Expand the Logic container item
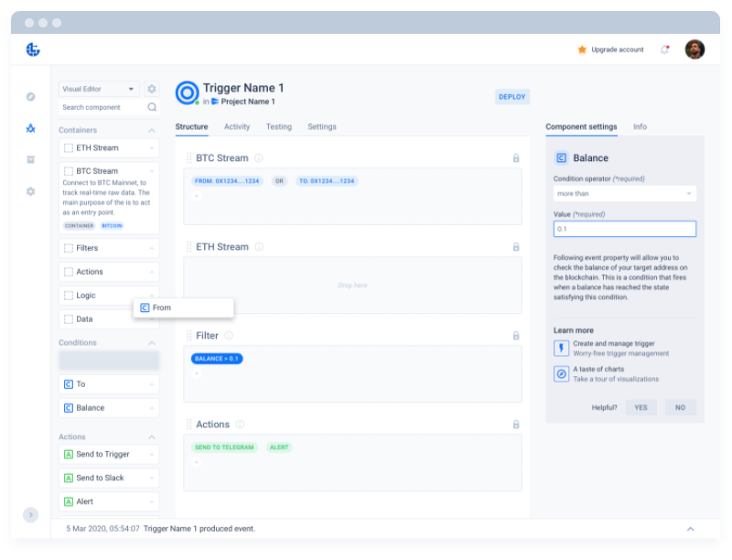The image size is (732, 560). [x=152, y=296]
